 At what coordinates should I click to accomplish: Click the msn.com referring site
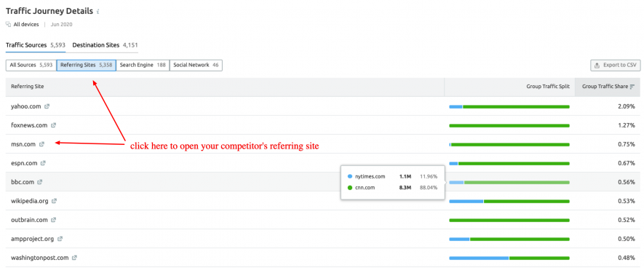(x=23, y=144)
